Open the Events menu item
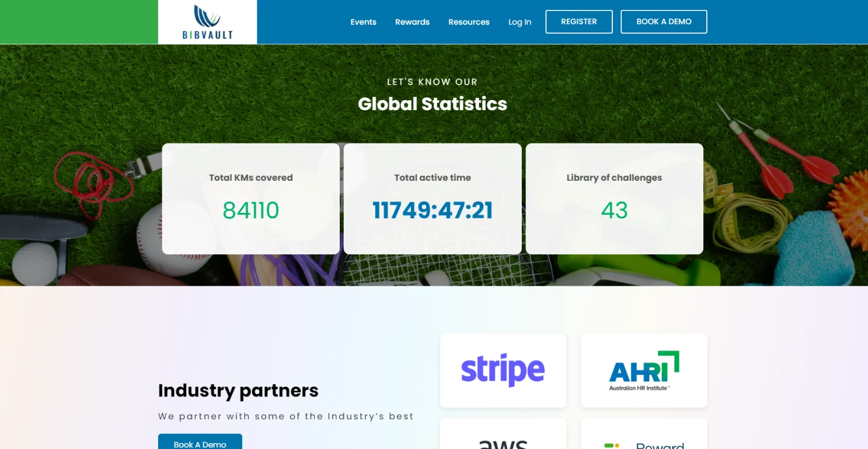 pyautogui.click(x=363, y=22)
